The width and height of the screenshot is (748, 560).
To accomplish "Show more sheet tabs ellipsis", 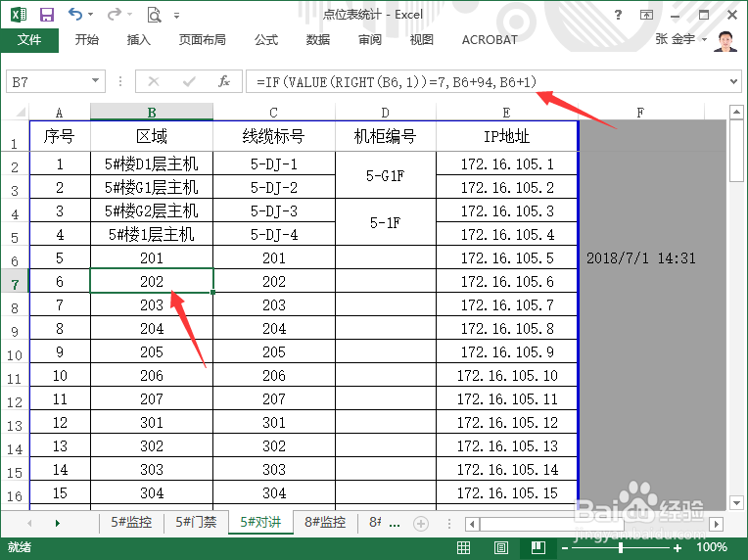I will click(395, 524).
